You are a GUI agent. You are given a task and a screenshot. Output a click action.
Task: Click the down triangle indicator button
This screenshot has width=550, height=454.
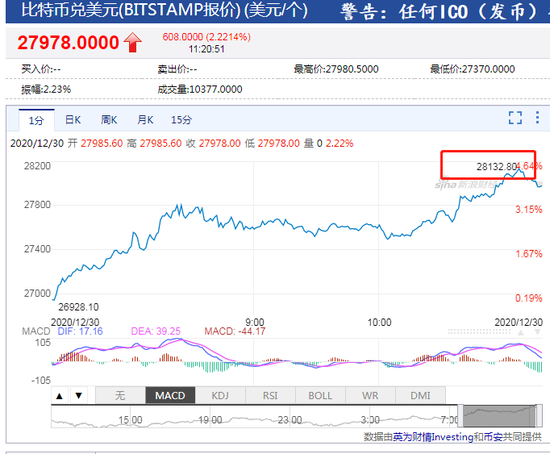[x=79, y=396]
